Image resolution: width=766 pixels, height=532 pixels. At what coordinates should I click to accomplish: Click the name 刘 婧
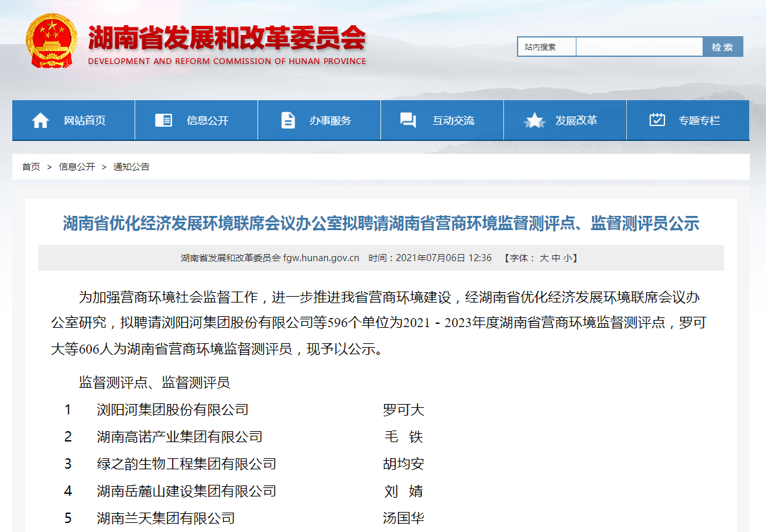click(404, 491)
